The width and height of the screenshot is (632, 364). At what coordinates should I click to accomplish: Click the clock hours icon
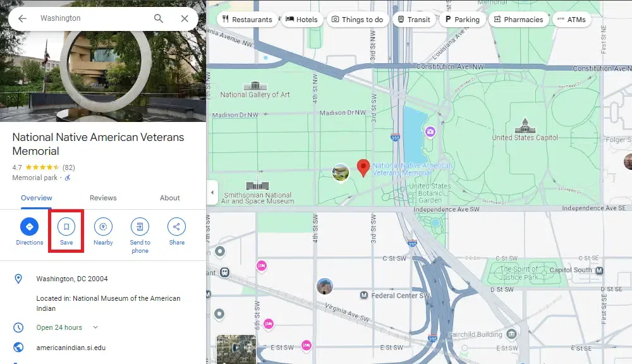pos(18,327)
